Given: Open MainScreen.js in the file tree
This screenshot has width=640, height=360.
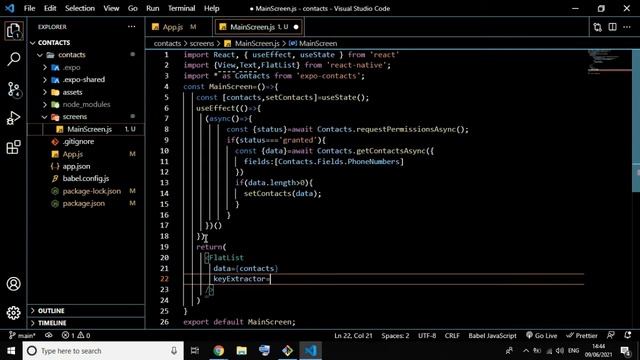Looking at the screenshot, I should tap(89, 129).
